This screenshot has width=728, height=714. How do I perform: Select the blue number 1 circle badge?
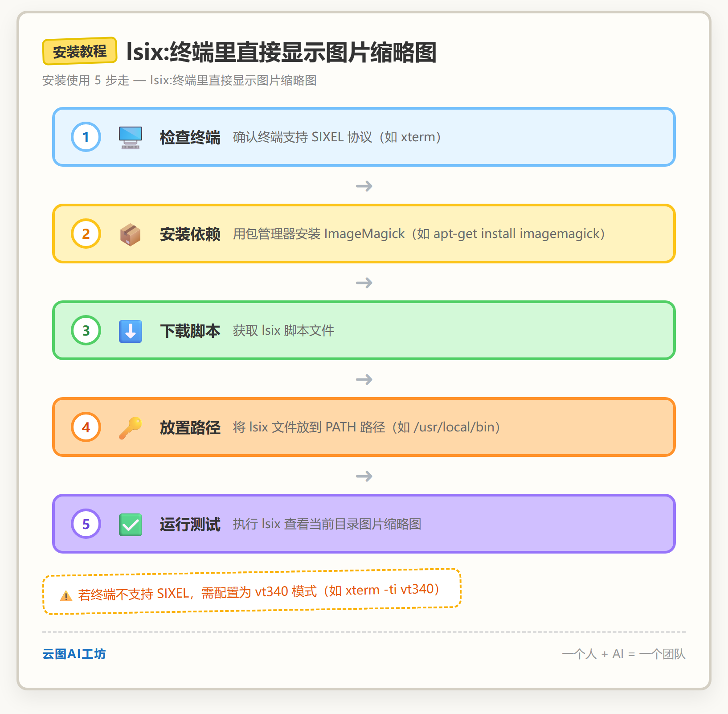[x=86, y=137]
